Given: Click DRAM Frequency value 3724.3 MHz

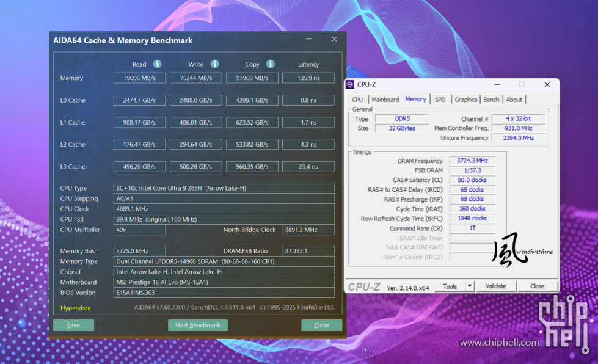Looking at the screenshot, I should pos(472,161).
